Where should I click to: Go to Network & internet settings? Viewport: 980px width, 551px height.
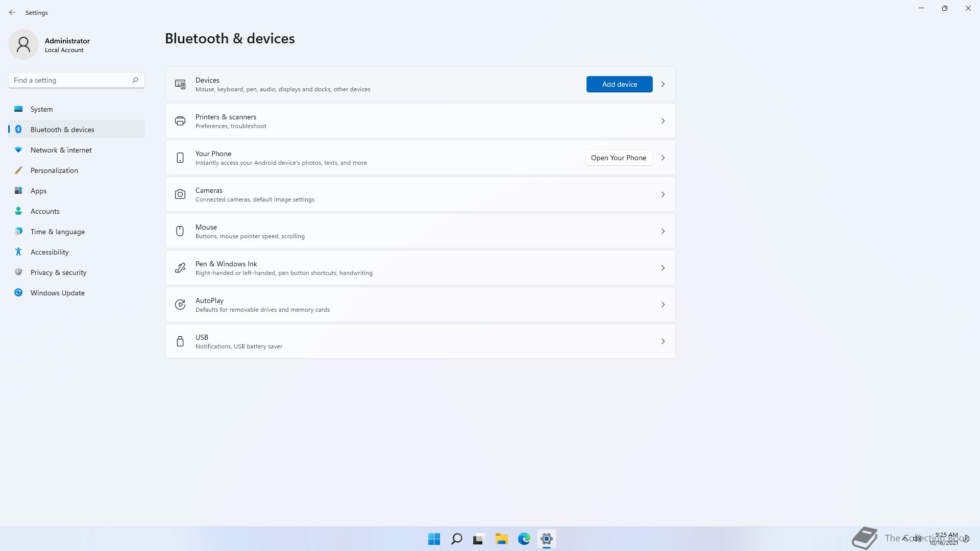pos(61,150)
